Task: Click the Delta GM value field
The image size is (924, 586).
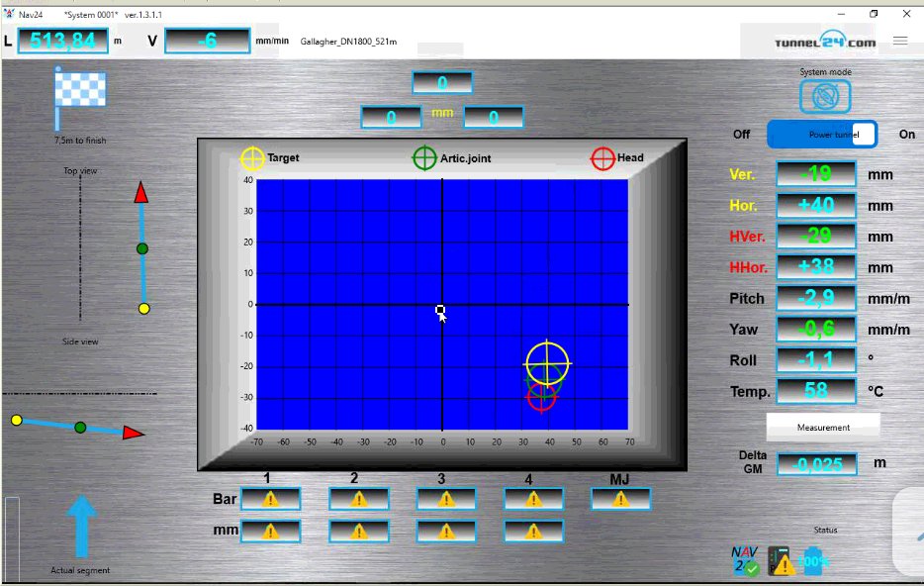Action: (x=816, y=463)
